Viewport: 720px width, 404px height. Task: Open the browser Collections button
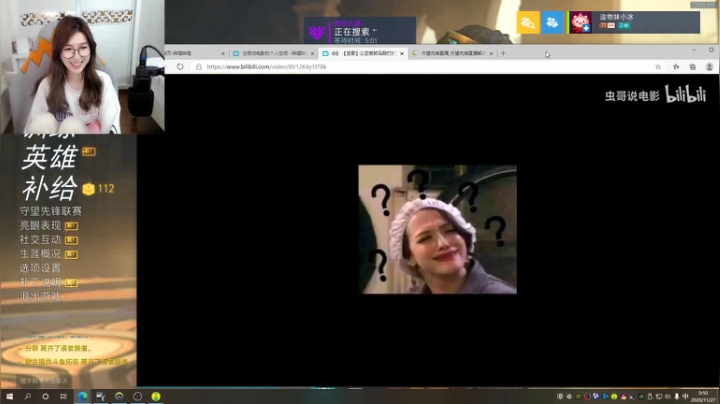pos(692,67)
